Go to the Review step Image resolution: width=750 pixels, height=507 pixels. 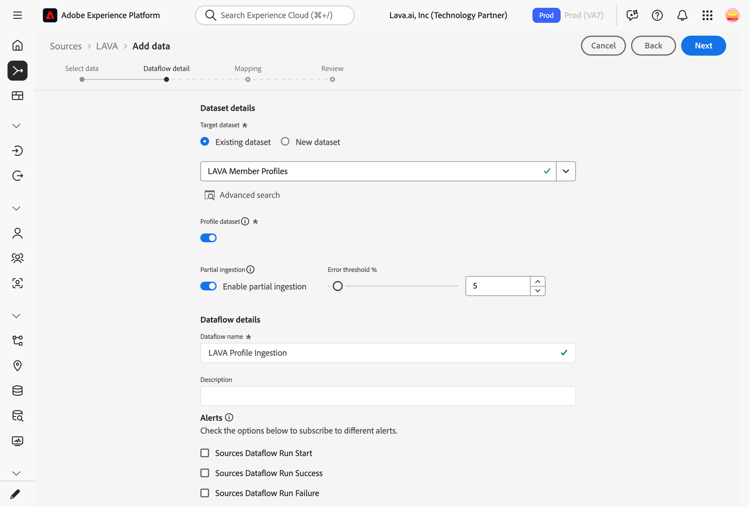(332, 68)
